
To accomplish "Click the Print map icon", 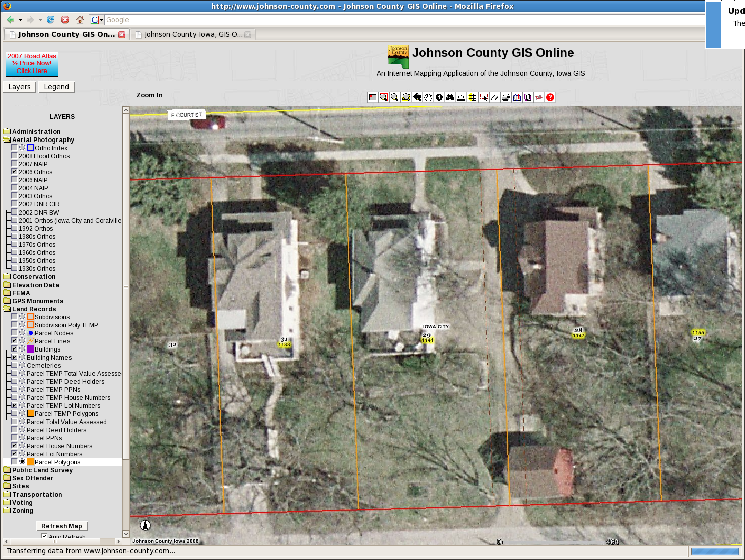I will 506,97.
